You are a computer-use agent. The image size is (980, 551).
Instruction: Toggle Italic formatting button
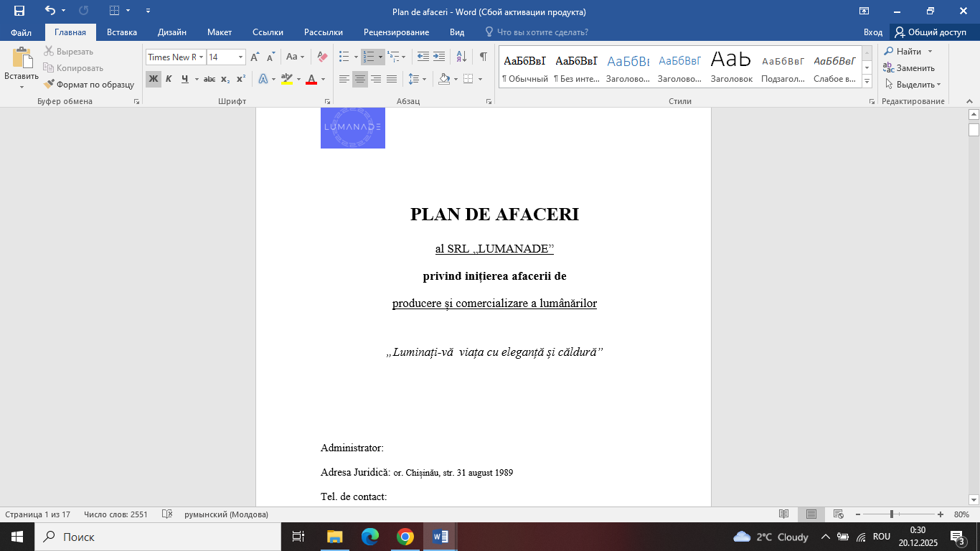[169, 79]
